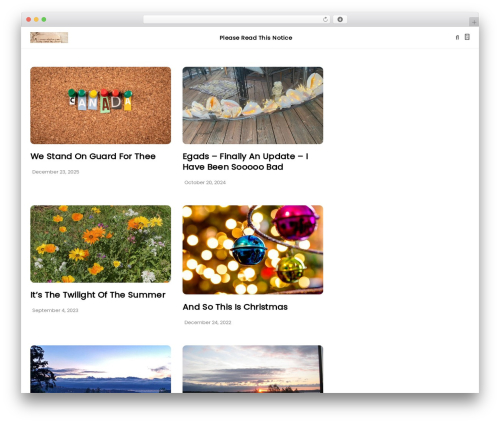Viewport: 500px width, 423px height.
Task: Click the red close window button
Action: coord(29,19)
